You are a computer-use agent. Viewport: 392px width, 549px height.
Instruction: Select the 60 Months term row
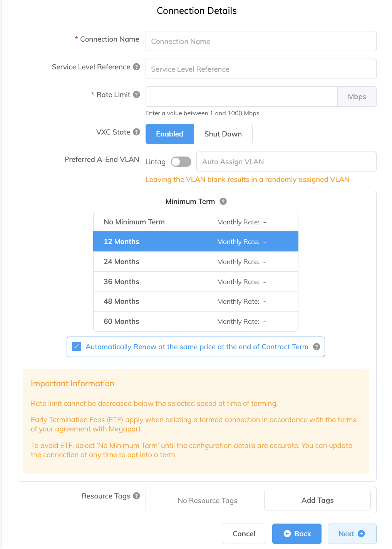click(x=196, y=321)
